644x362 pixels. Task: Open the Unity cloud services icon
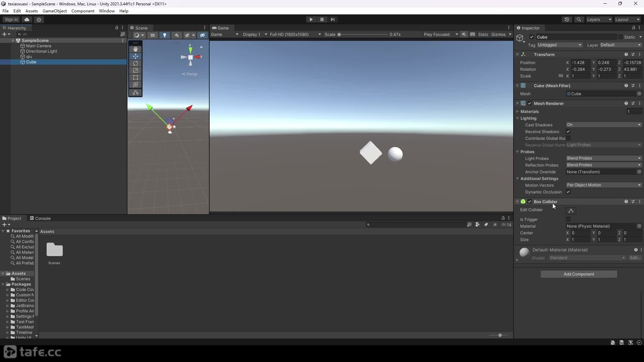coord(27,19)
